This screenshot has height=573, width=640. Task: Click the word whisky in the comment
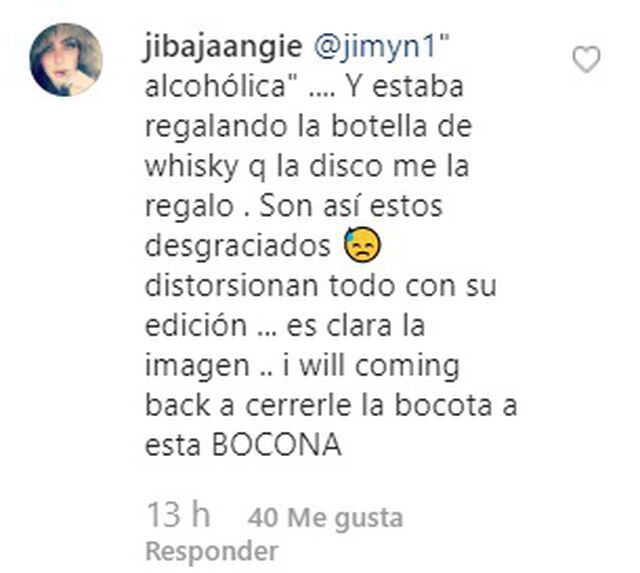[x=192, y=168]
